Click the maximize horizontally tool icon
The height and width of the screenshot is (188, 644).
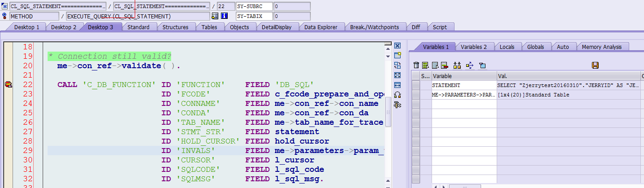(x=397, y=85)
